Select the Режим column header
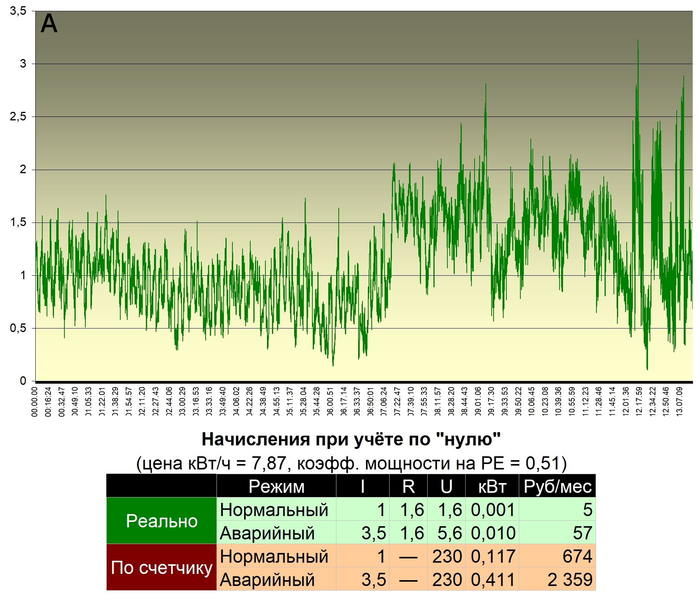Viewport: 700px width, 605px height. tap(276, 486)
